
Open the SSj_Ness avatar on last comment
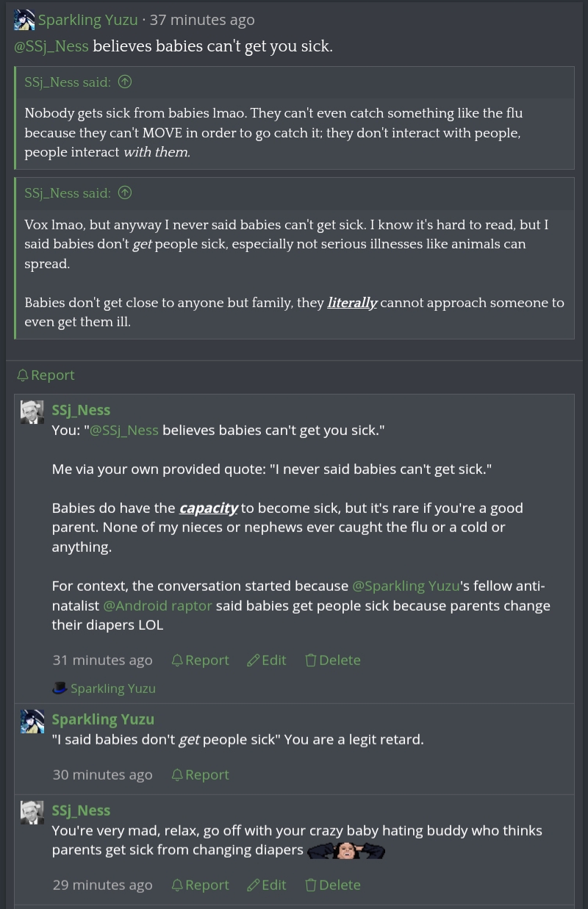click(32, 813)
